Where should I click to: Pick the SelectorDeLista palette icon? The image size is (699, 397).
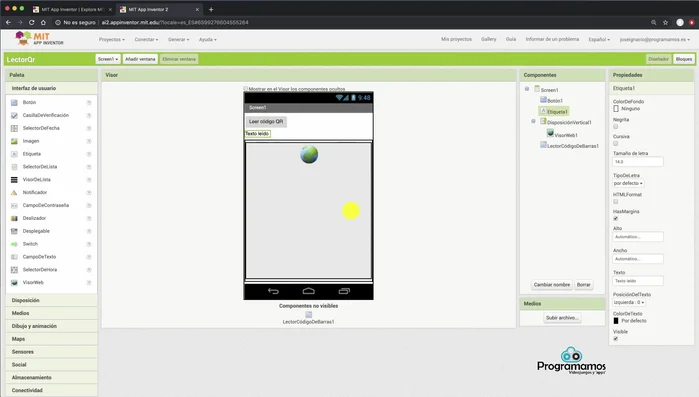point(14,167)
